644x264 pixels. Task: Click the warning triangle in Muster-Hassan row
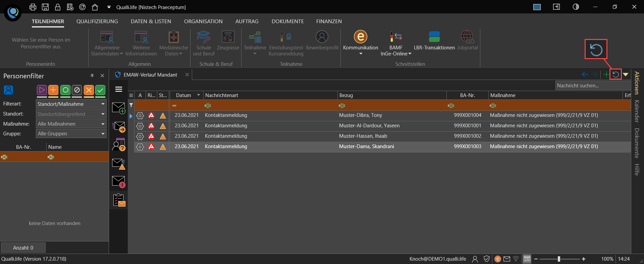click(163, 136)
